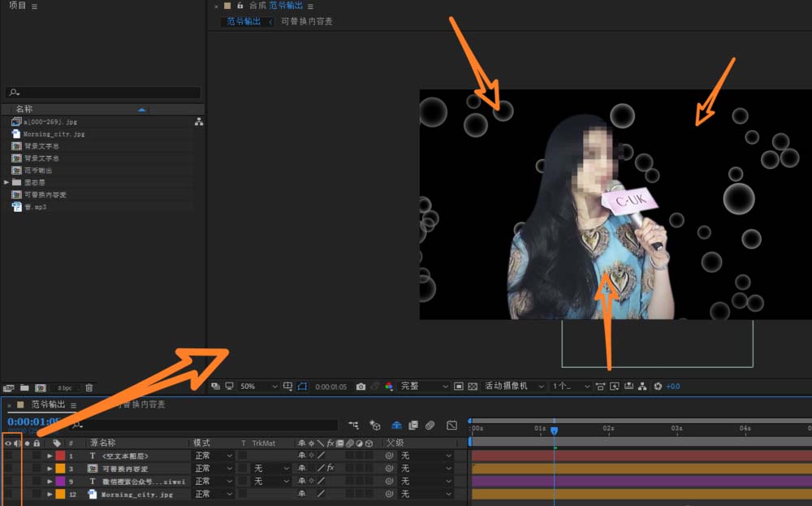Toggle draft 3D icon in timeline
The height and width of the screenshot is (506, 812).
(x=375, y=426)
